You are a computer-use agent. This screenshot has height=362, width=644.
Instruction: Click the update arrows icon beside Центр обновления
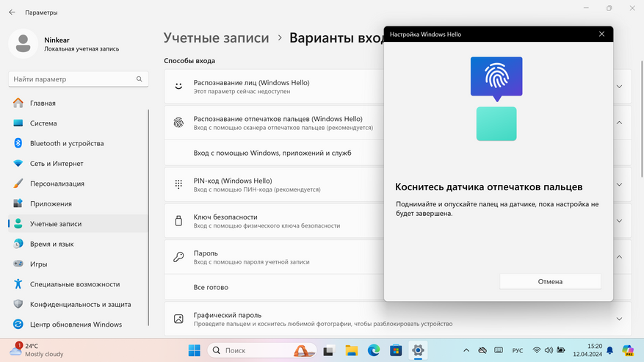coord(18,325)
